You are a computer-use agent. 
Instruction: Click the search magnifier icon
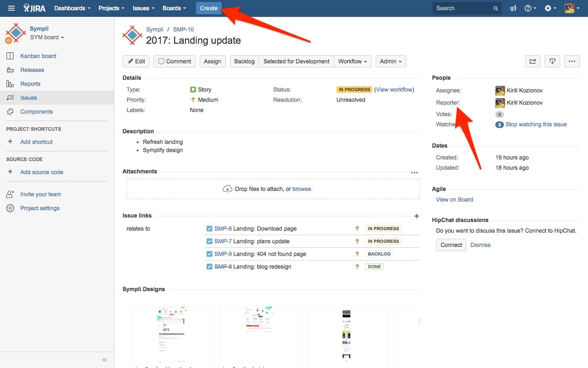[495, 8]
